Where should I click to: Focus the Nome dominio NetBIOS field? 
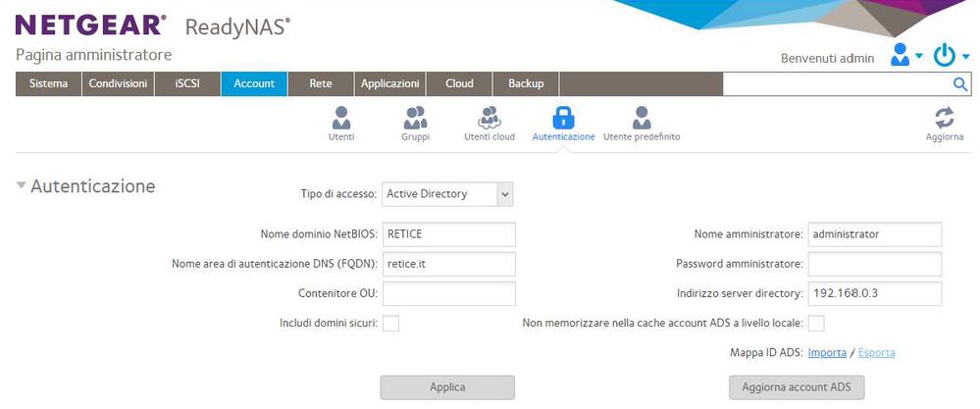tap(448, 234)
